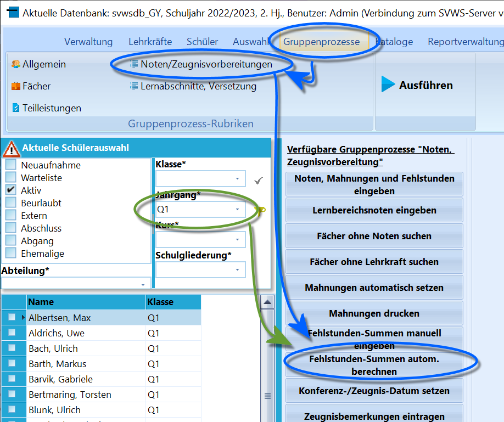
Task: Click Mahnungen automatisch setzen
Action: tap(374, 287)
